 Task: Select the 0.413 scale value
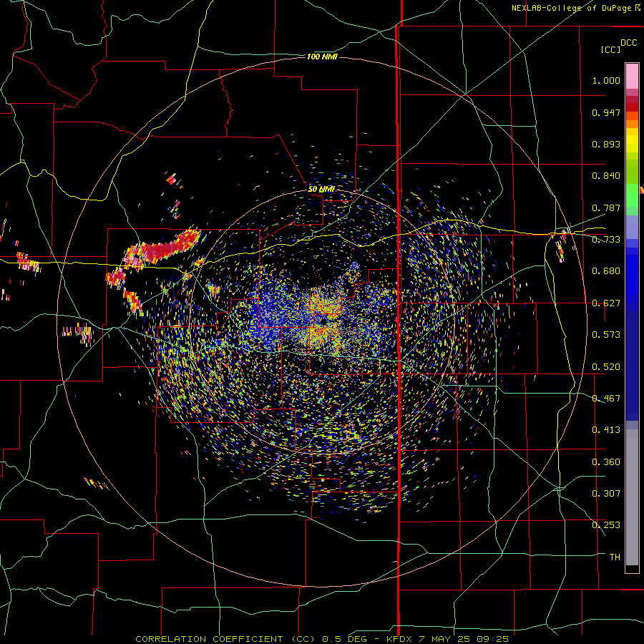606,430
